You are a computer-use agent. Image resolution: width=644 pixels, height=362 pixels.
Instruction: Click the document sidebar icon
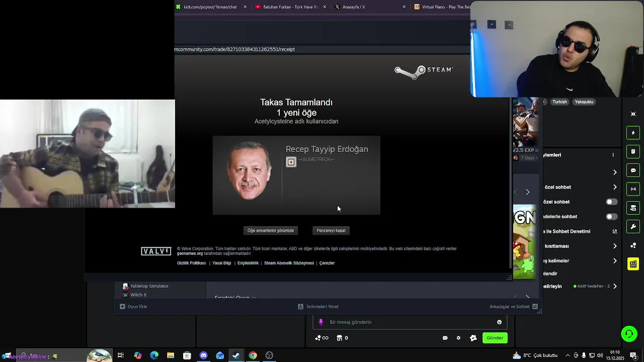[x=633, y=151]
